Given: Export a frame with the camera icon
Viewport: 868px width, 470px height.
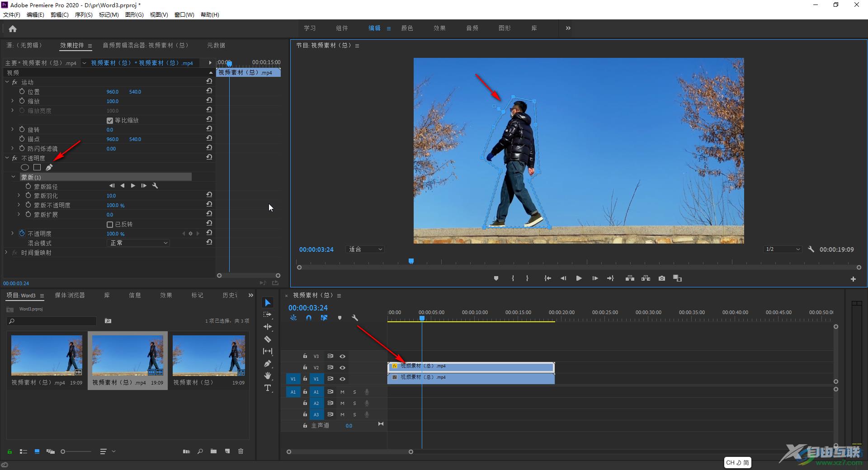Looking at the screenshot, I should point(662,278).
